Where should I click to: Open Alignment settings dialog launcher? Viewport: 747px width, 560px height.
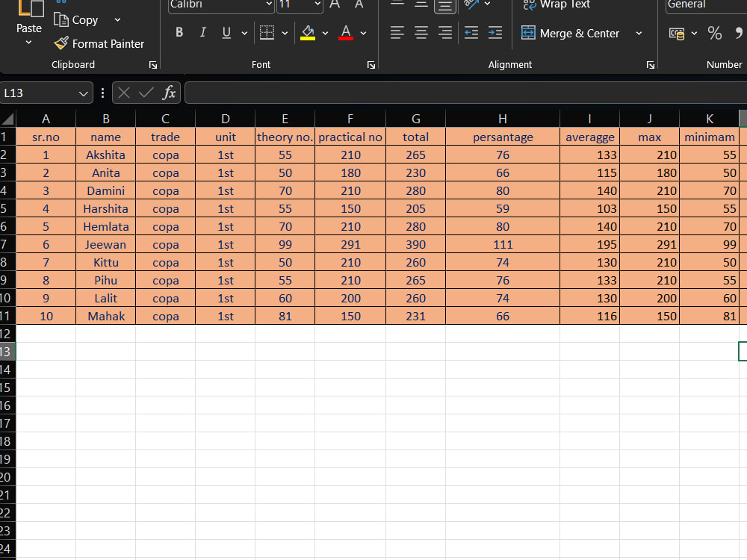[651, 65]
